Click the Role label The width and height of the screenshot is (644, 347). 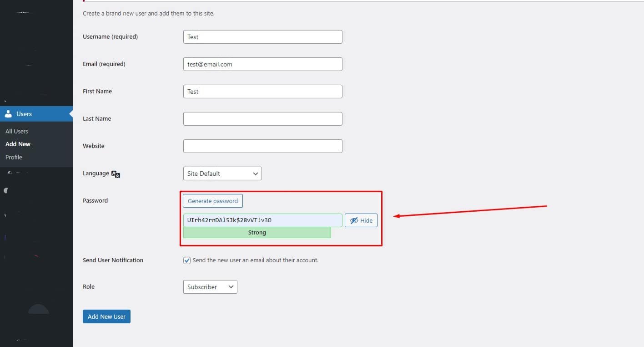coord(89,286)
